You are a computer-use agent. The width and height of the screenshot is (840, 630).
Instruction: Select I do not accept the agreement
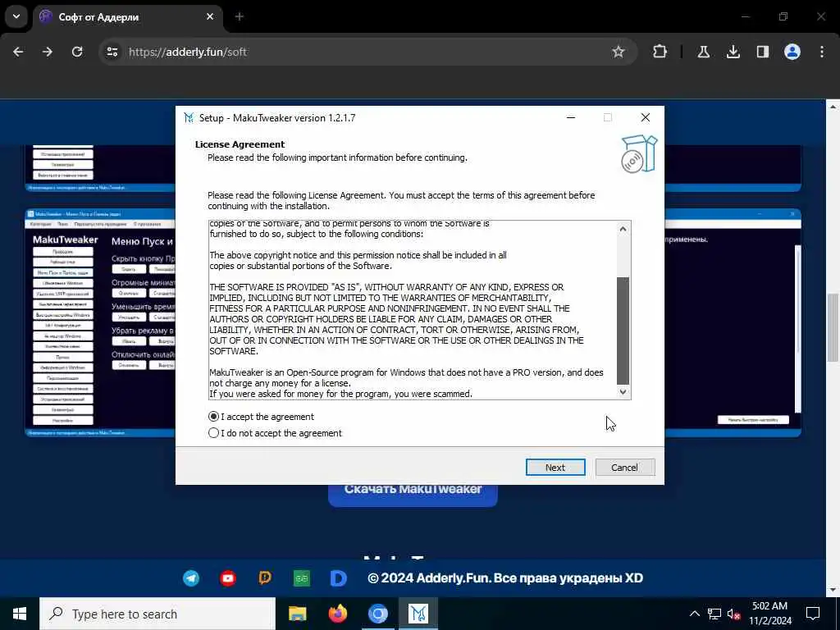275,433
